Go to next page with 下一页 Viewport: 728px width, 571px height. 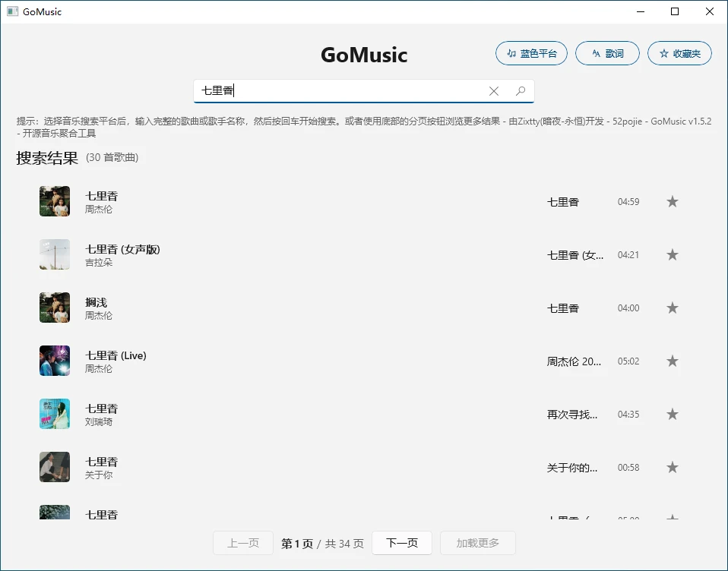pyautogui.click(x=402, y=543)
